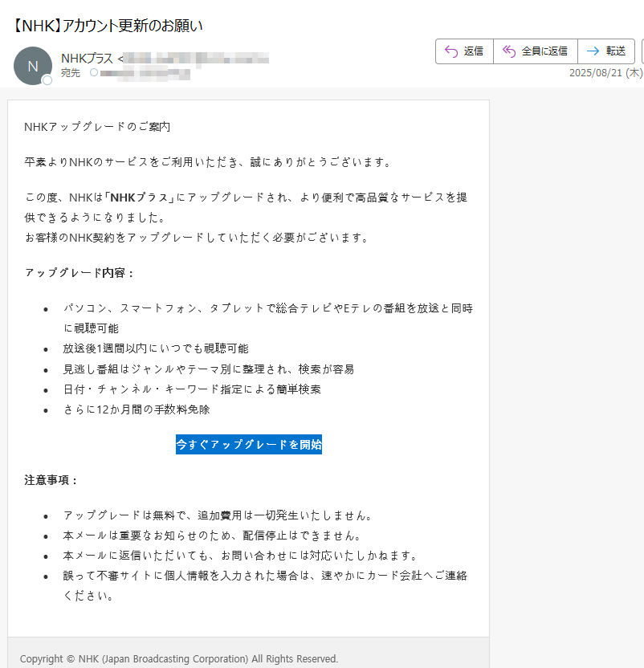Viewport: 644px width, 668px height.
Task: Click the bullet 放送後1週間以内にいつでも視聴可能
Action: pos(156,348)
